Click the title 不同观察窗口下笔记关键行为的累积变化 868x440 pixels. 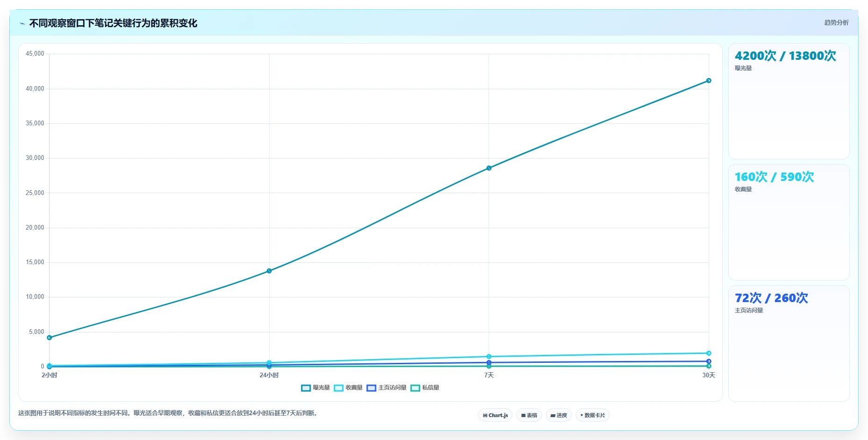(x=113, y=23)
